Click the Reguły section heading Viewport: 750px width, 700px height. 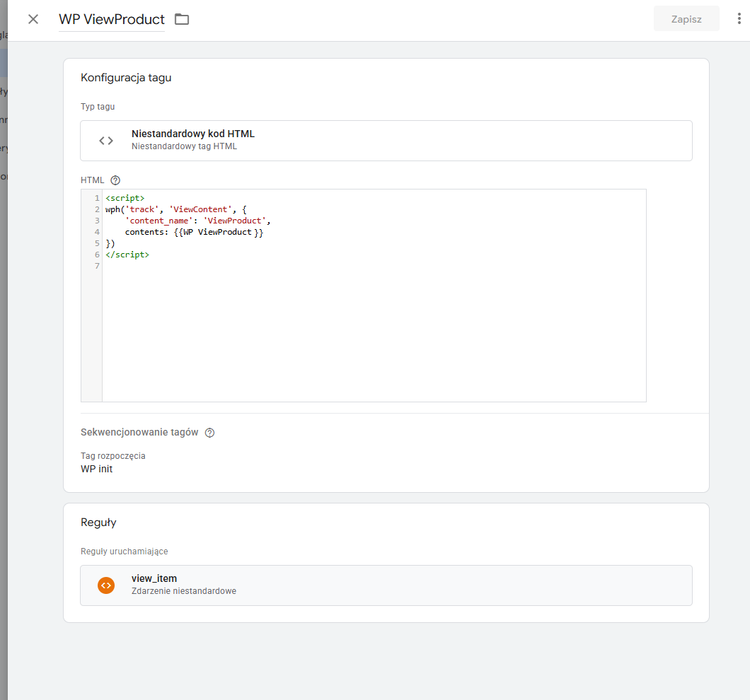coord(98,522)
